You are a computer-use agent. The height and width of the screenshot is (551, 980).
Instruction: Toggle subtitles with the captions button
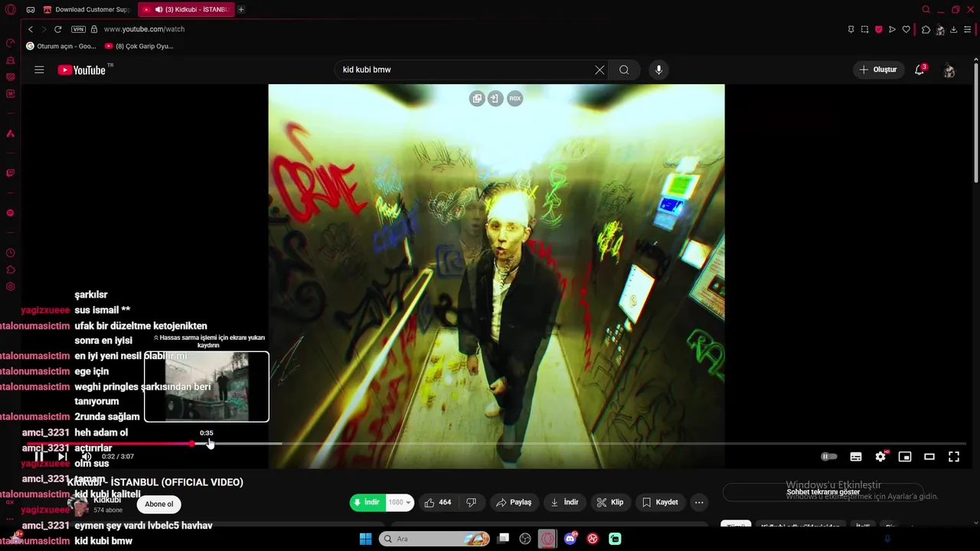point(856,456)
